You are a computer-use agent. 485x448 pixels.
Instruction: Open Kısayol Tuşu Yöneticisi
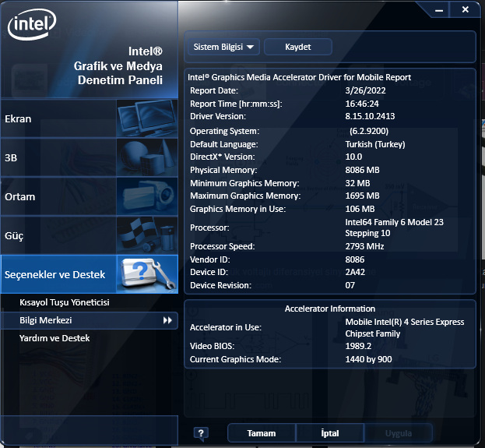(x=65, y=302)
